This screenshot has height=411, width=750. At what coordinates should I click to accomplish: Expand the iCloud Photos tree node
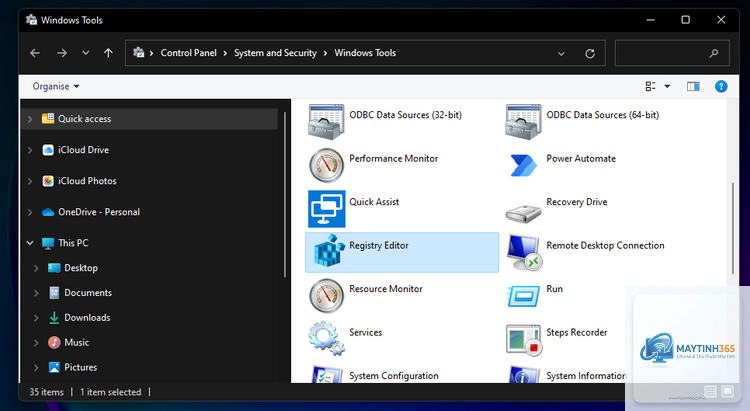tap(30, 181)
